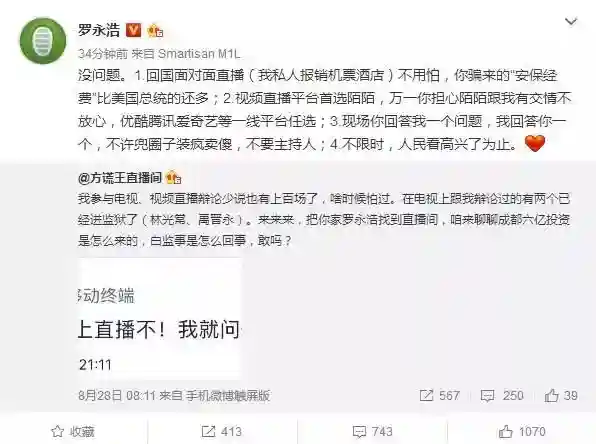Open the Smartisan M1L source link
The height and width of the screenshot is (444, 596).
click(x=199, y=54)
